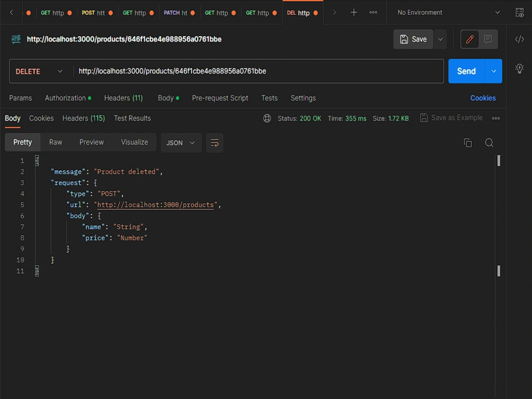Copy the response body to clipboard
Viewport: 532px width, 399px height.
[468, 143]
